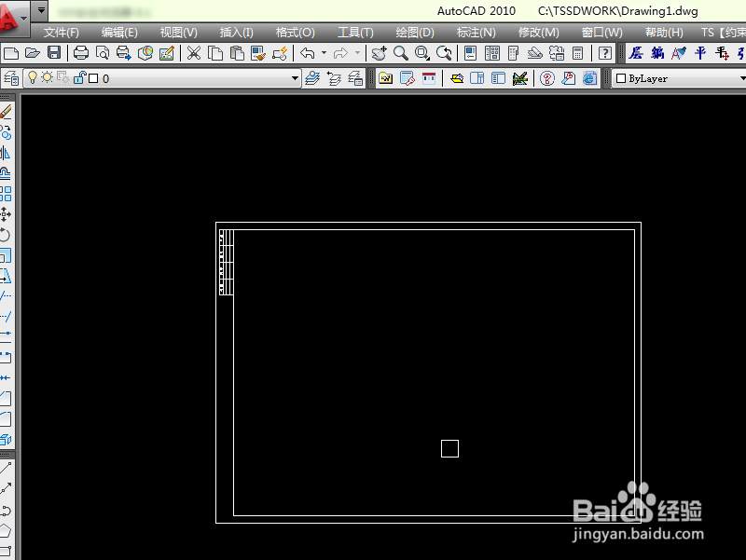Select the Array tool grid icon
The width and height of the screenshot is (746, 560).
[6, 194]
